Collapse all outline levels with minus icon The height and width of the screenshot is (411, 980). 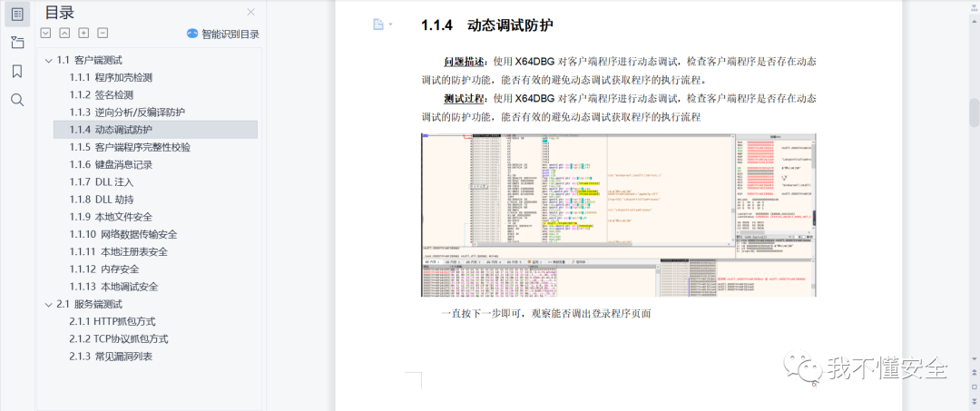point(103,33)
